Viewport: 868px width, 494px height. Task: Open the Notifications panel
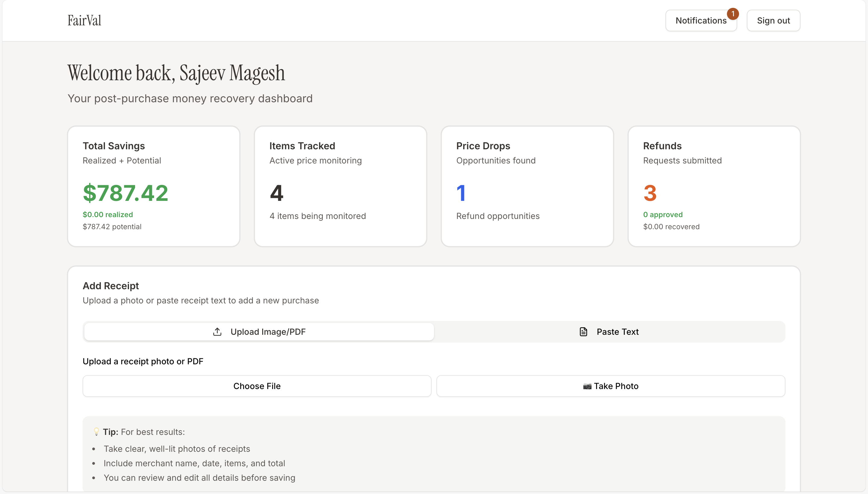(x=700, y=21)
